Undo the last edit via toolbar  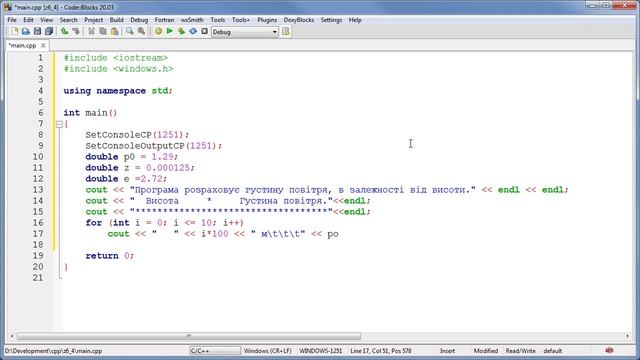point(64,31)
